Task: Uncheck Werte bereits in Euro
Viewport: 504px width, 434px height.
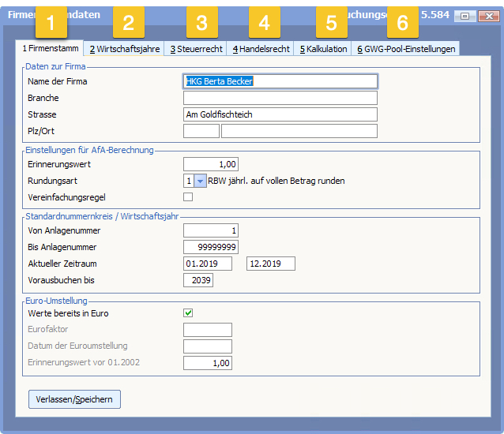Action: click(188, 313)
